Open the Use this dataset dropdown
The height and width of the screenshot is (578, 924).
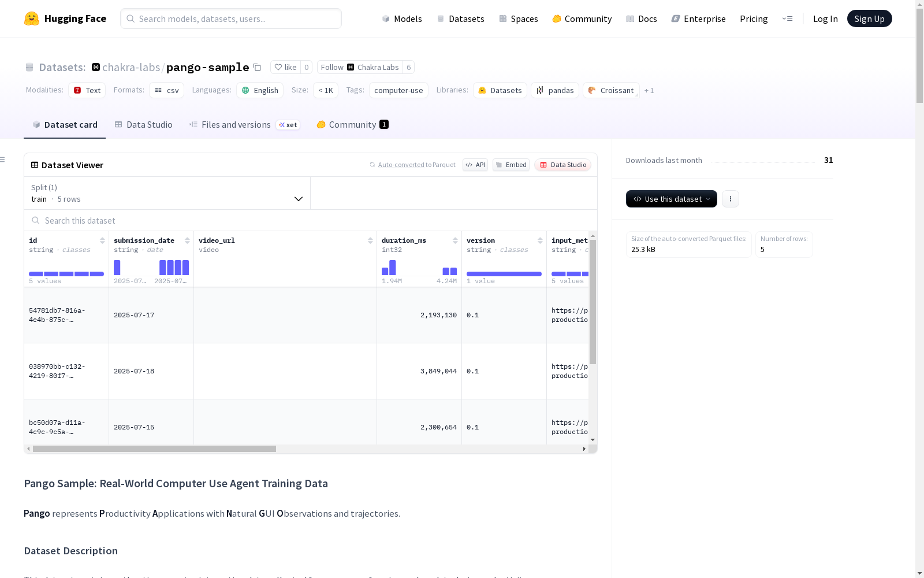(672, 199)
